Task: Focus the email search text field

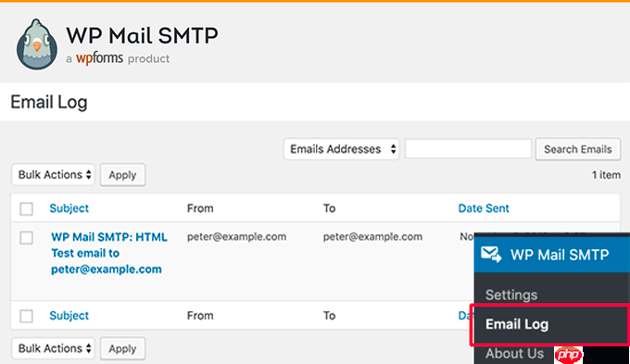Action: click(468, 149)
